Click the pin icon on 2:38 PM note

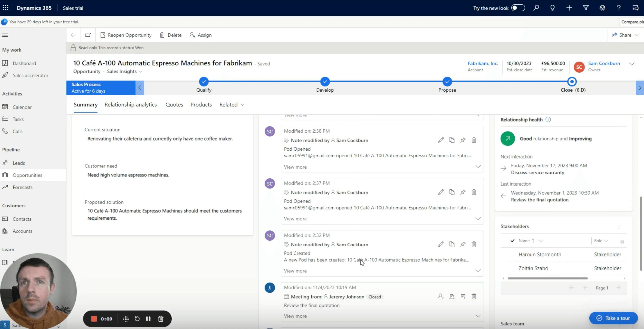(463, 140)
